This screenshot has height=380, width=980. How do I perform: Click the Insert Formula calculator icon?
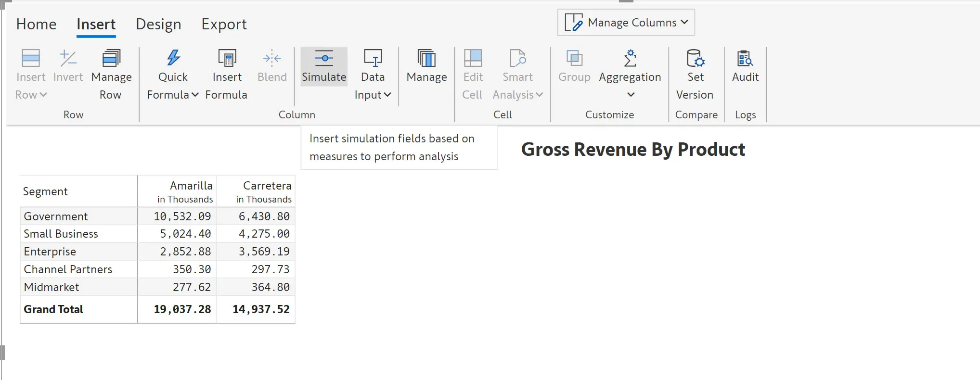point(227,58)
